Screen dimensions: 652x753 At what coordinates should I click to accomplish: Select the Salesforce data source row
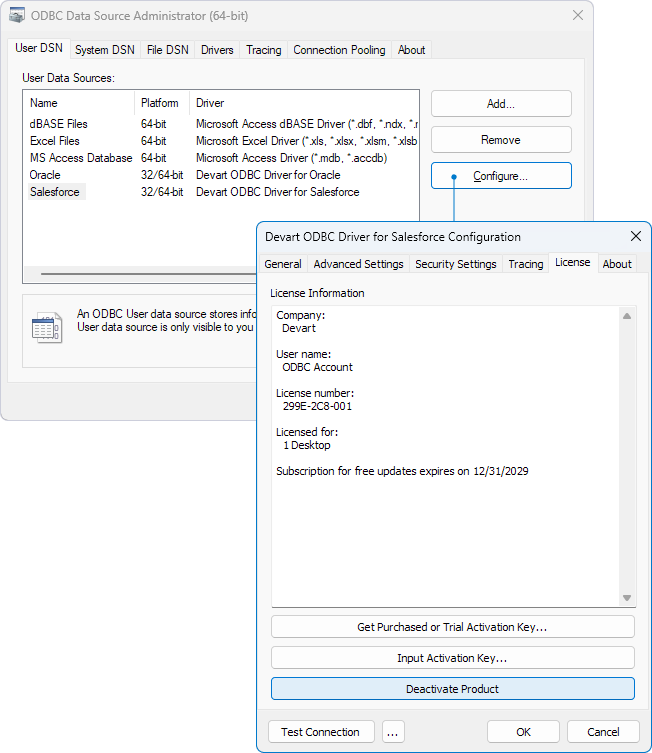click(x=221, y=192)
